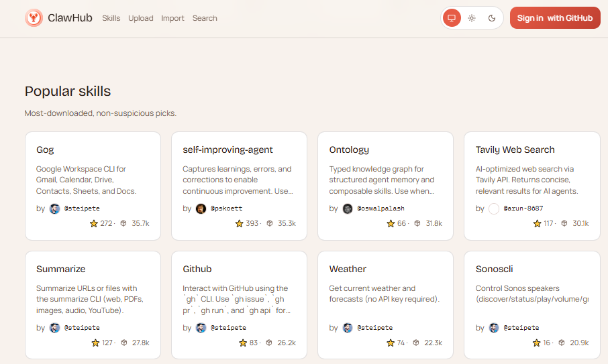608x364 pixels.
Task: Go to Import in the navigation bar
Action: click(x=172, y=18)
